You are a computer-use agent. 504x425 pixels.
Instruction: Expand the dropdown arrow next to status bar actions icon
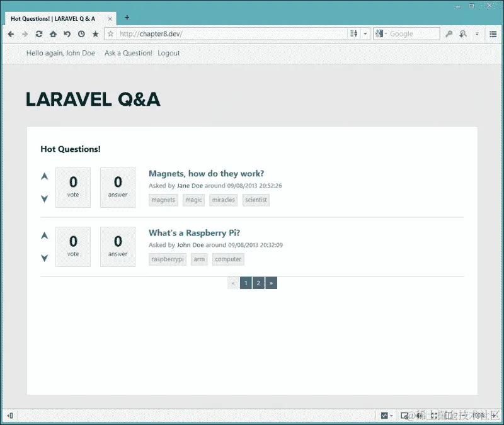[x=391, y=416]
